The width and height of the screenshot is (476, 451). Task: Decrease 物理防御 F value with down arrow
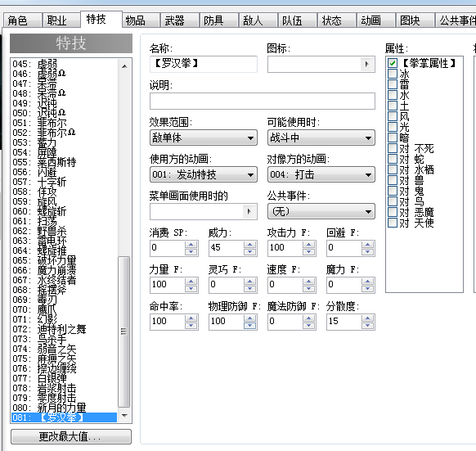coord(249,325)
